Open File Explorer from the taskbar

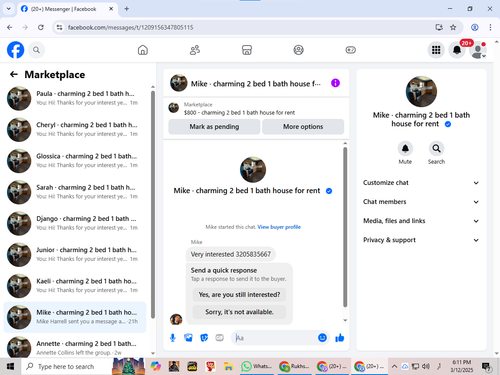228,367
